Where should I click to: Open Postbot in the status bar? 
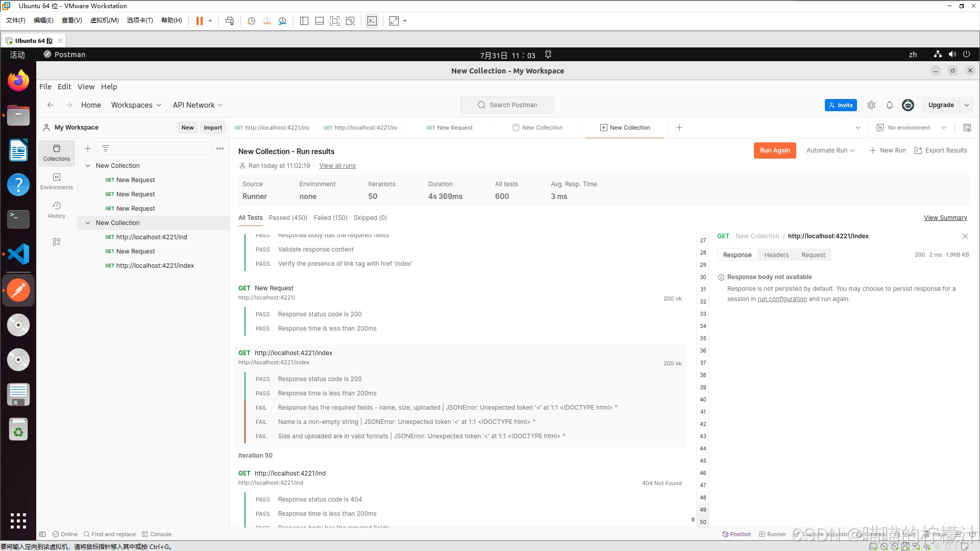[x=737, y=534]
